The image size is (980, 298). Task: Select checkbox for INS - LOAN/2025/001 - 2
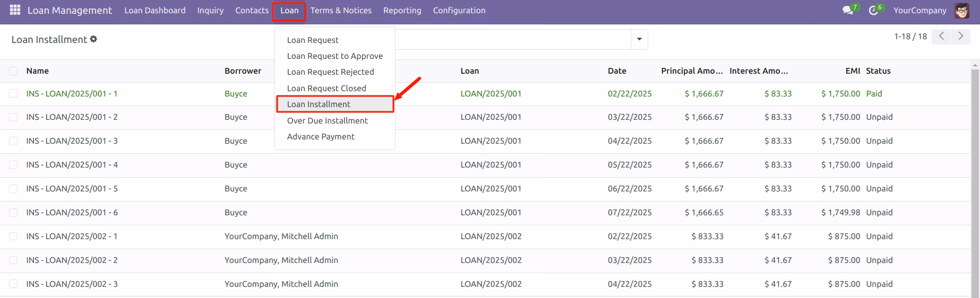click(13, 117)
